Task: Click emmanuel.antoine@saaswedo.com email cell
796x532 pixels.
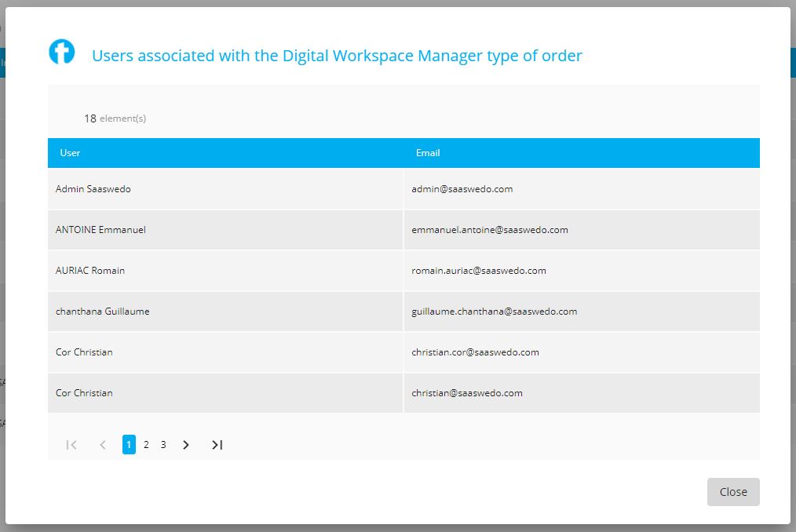Action: point(582,229)
